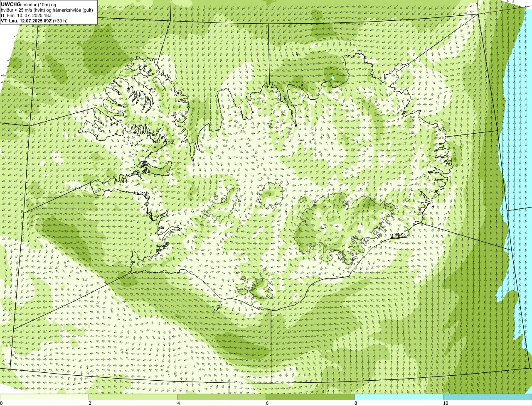Click the scale label '4'
This screenshot has height=406, width=532.
[178, 403]
